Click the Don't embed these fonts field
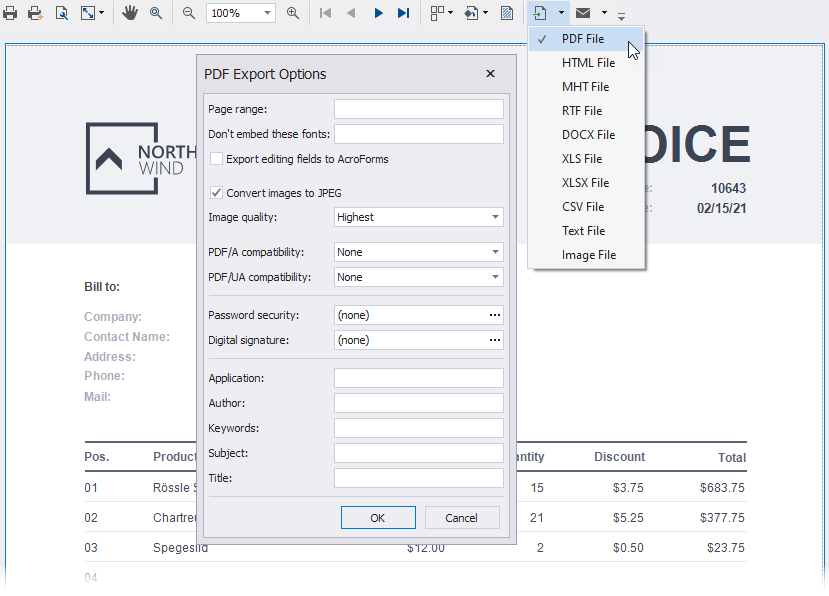Screen dimensions: 829x596 pyautogui.click(x=418, y=134)
